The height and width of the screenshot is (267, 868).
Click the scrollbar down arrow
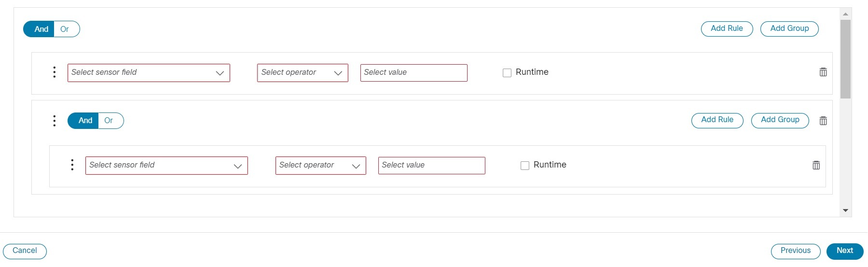845,211
